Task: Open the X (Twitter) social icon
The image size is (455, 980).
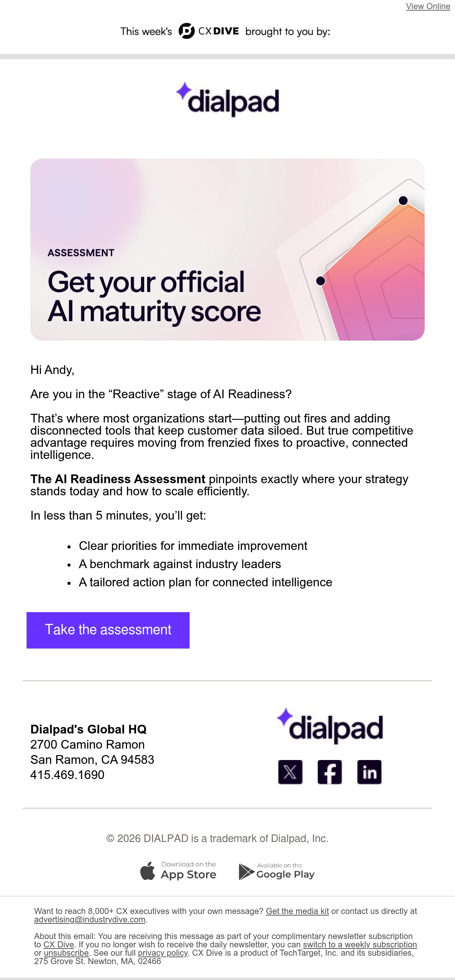Action: coord(290,772)
